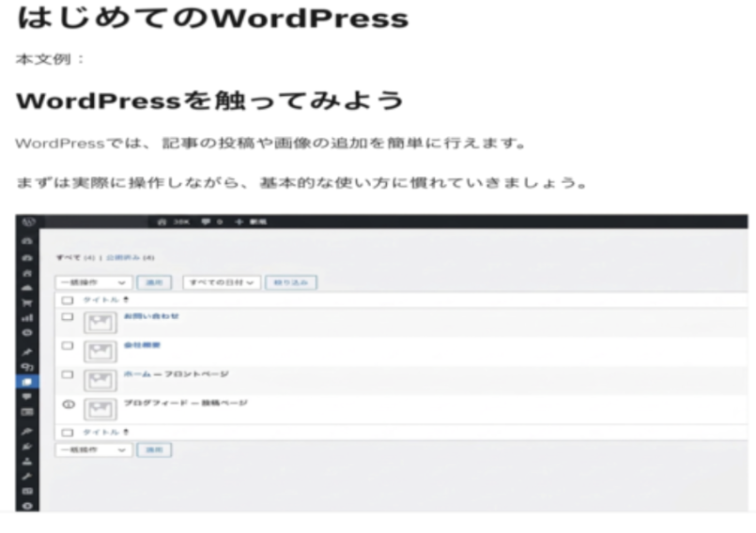The height and width of the screenshot is (533, 756).
Task: Sort by the top タイトル column header
Action: pos(100,299)
